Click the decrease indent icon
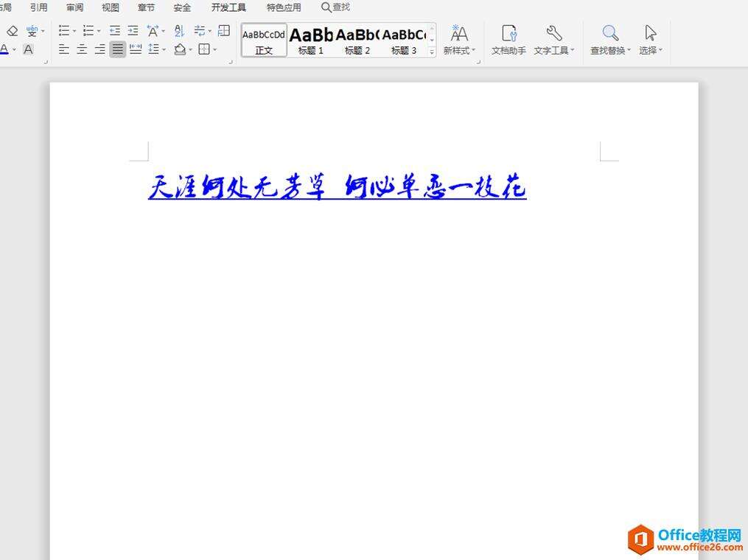 (x=115, y=31)
